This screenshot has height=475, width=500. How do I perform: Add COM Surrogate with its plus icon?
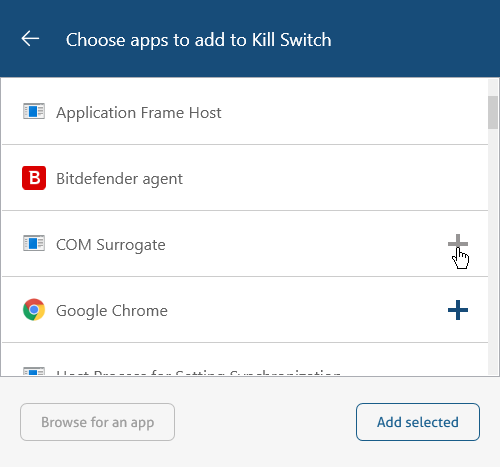point(458,244)
